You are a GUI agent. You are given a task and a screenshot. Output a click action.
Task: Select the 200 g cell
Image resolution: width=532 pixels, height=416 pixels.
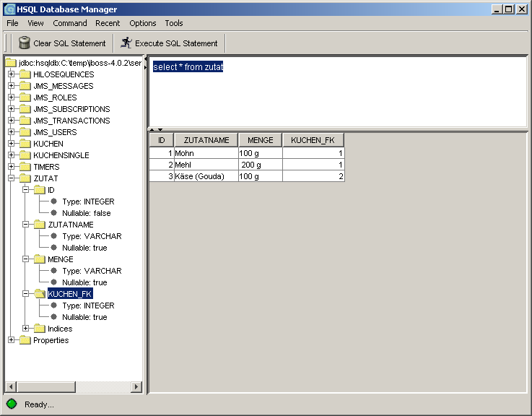pos(261,165)
